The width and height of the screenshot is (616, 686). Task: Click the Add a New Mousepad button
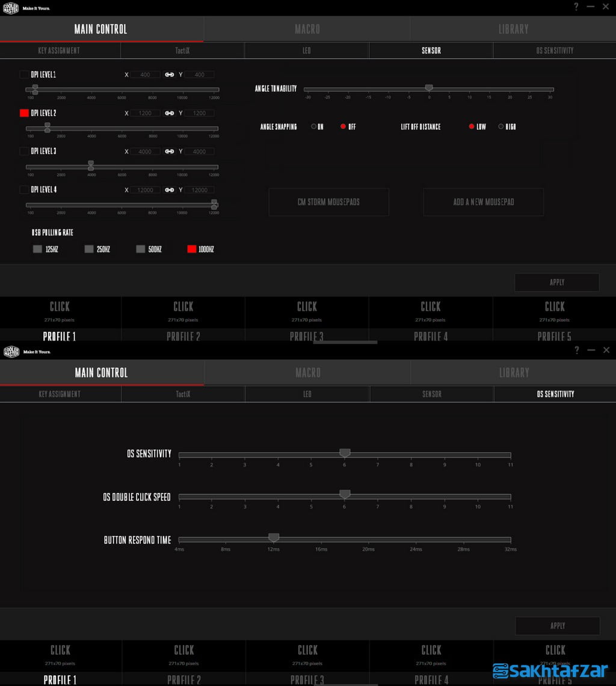483,202
